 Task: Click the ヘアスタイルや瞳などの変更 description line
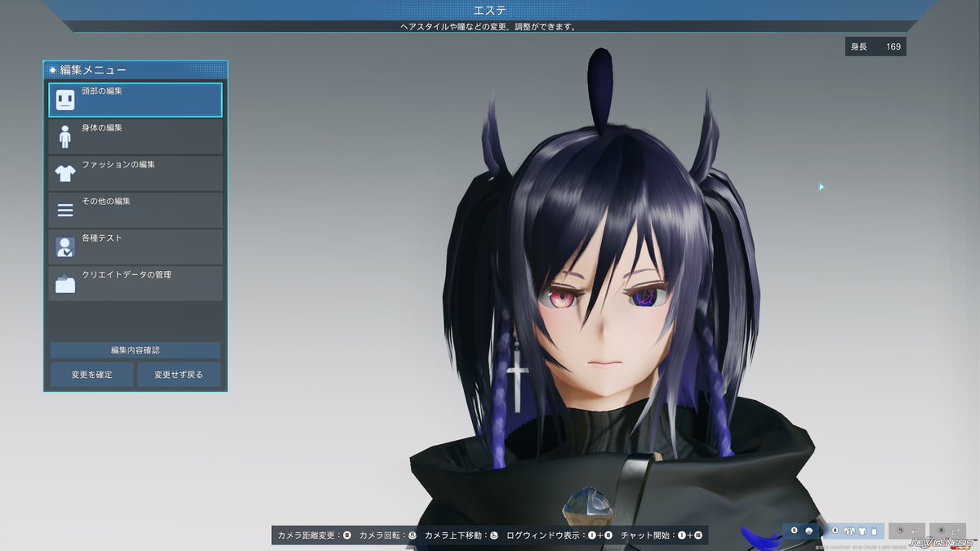490,26
